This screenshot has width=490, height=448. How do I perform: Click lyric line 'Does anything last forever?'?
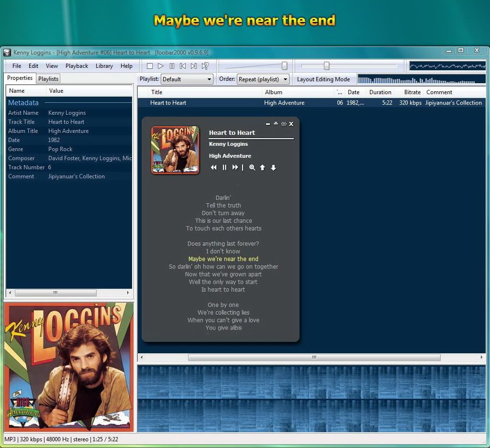[223, 243]
